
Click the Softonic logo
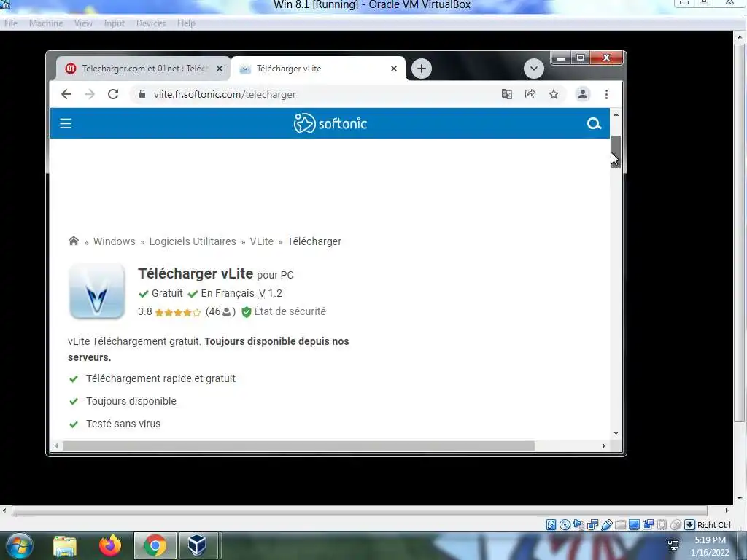coord(330,124)
